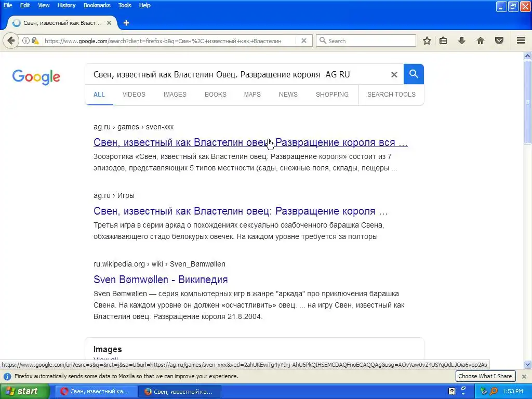532x399 pixels.
Task: Click the ag.ru › Игры breadcrumb
Action: [x=114, y=195]
